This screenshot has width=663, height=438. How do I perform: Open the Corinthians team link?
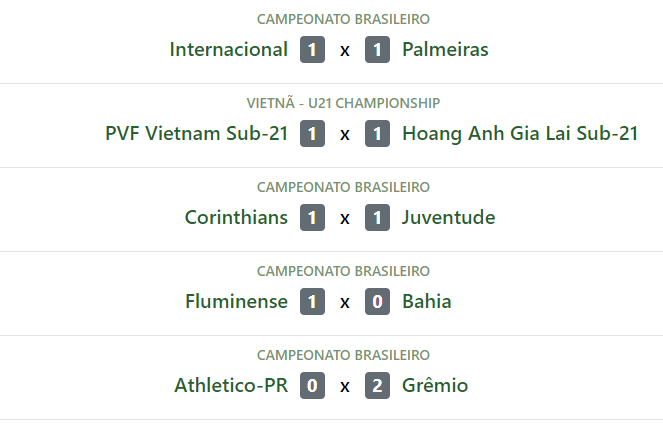tap(236, 217)
